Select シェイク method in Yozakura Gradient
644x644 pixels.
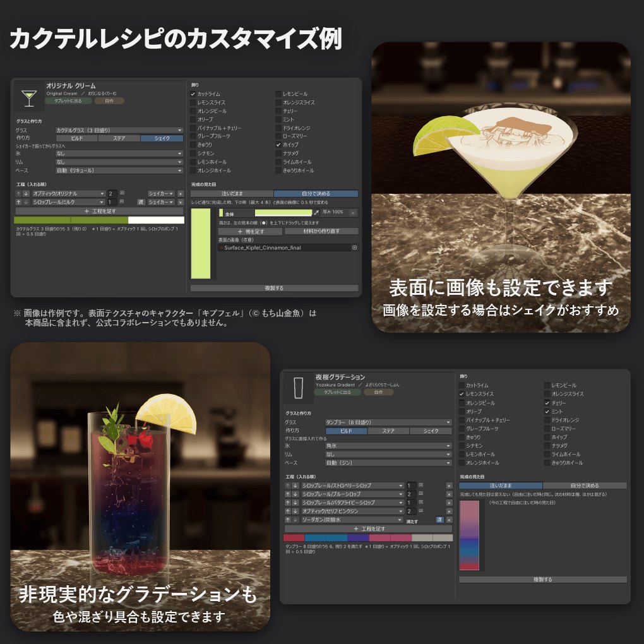pyautogui.click(x=431, y=431)
